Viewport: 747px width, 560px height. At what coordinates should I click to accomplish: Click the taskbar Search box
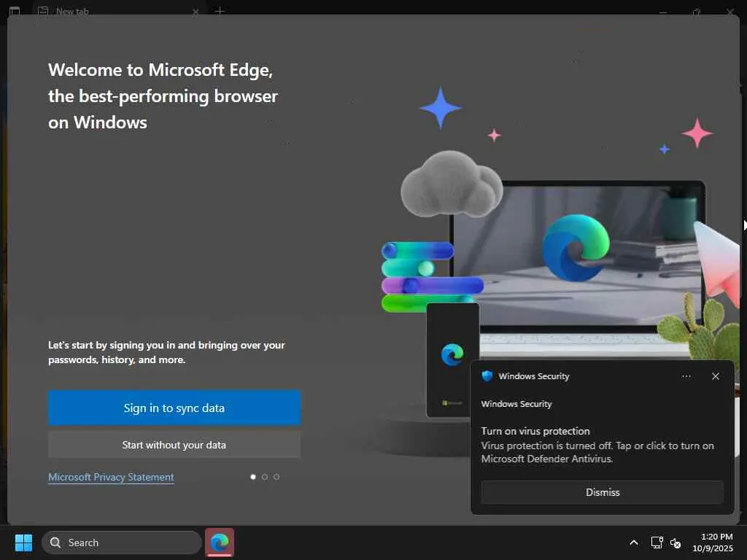tap(122, 542)
